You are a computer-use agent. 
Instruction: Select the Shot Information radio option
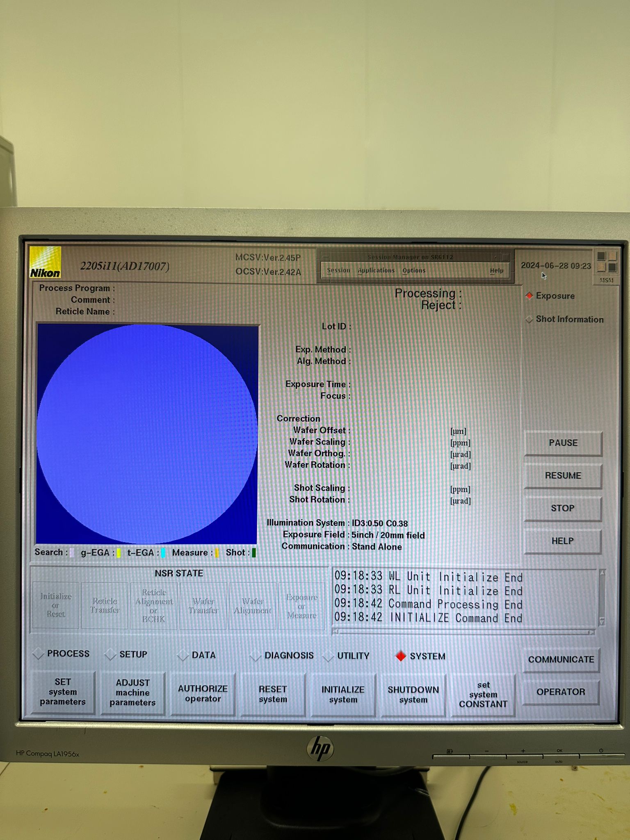530,319
